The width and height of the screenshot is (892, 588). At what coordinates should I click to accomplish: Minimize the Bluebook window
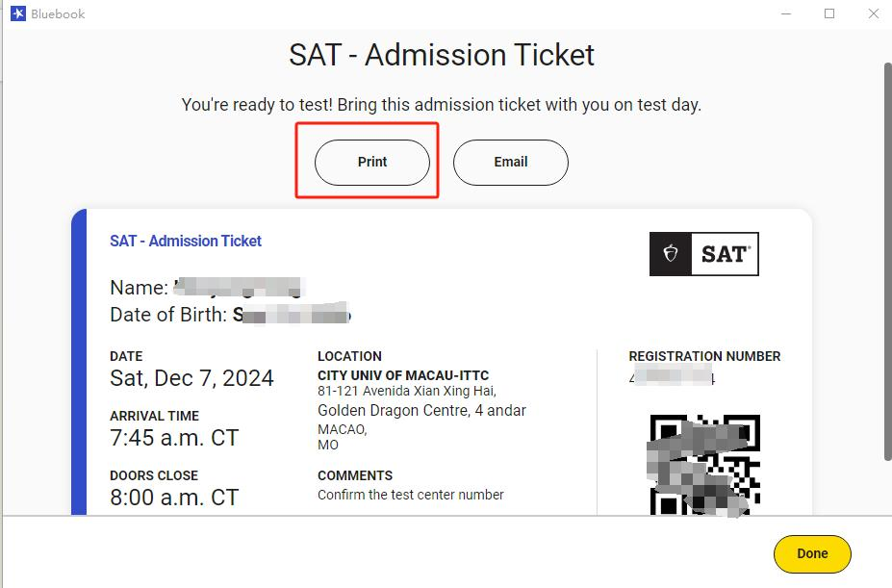(786, 13)
